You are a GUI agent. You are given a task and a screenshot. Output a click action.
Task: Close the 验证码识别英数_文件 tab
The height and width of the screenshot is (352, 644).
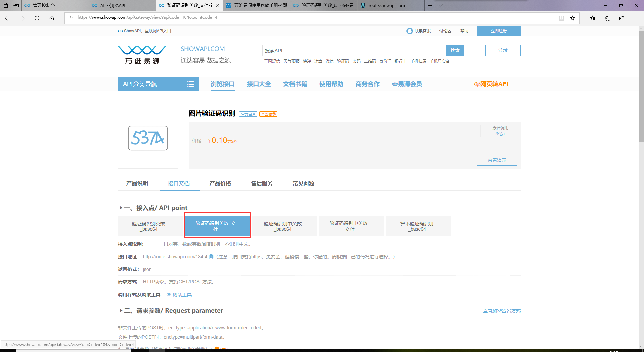pos(218,5)
